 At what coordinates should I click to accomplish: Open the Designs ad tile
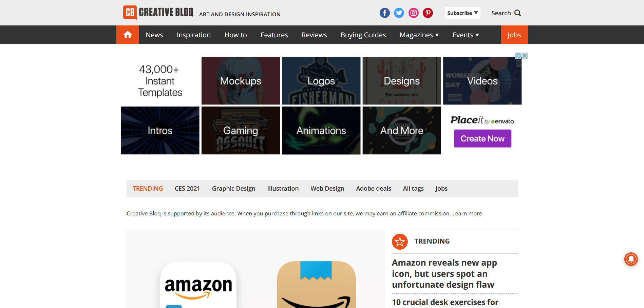point(402,81)
